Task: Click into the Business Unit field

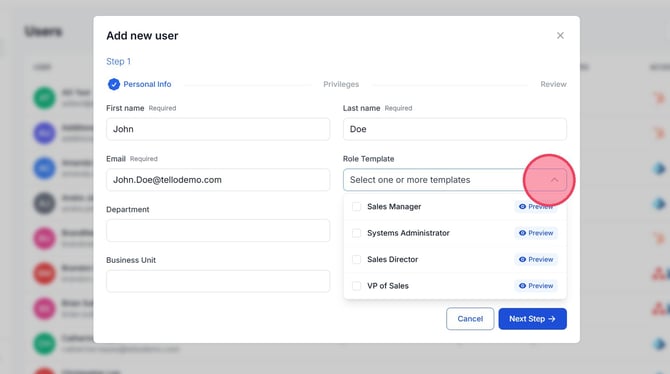Action: coord(218,281)
